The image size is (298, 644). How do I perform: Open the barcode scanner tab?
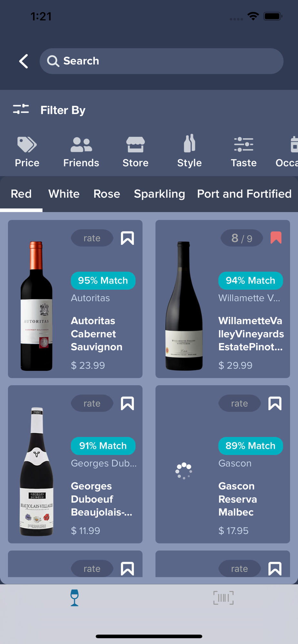tap(223, 598)
